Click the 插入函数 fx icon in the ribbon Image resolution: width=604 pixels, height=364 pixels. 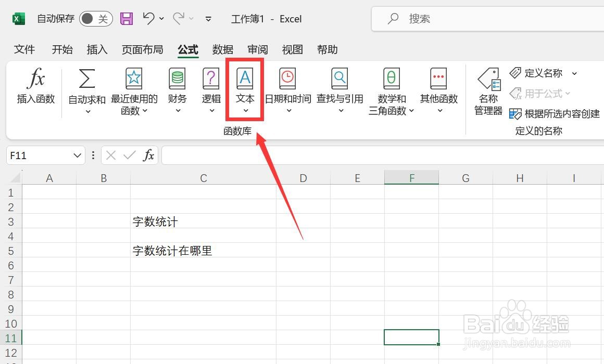tap(36, 78)
